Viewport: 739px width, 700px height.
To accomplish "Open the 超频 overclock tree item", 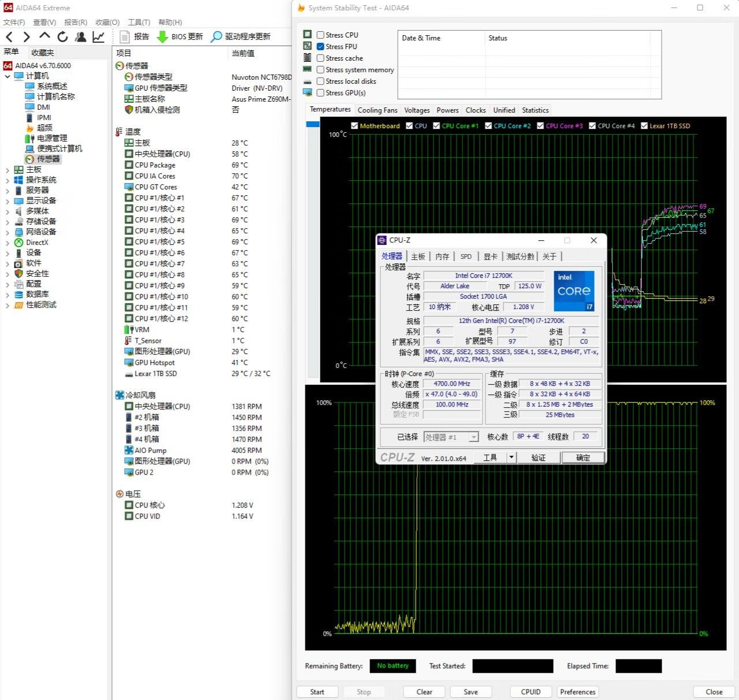I will click(x=44, y=128).
